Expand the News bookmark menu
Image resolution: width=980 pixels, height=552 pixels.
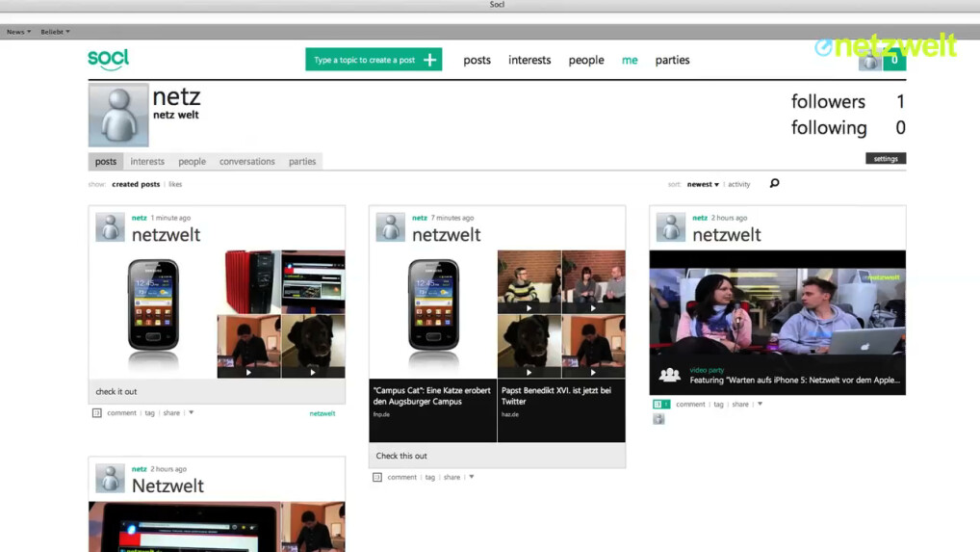(18, 32)
